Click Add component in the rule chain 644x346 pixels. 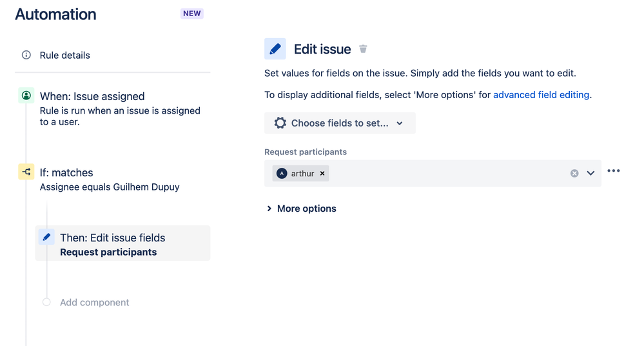95,302
